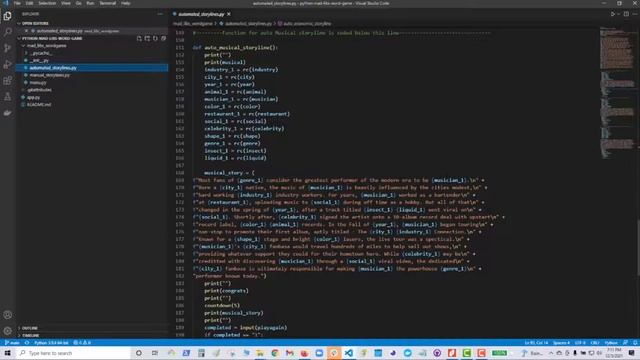
Task: Open Windows Start menu
Action: (x=7, y=353)
